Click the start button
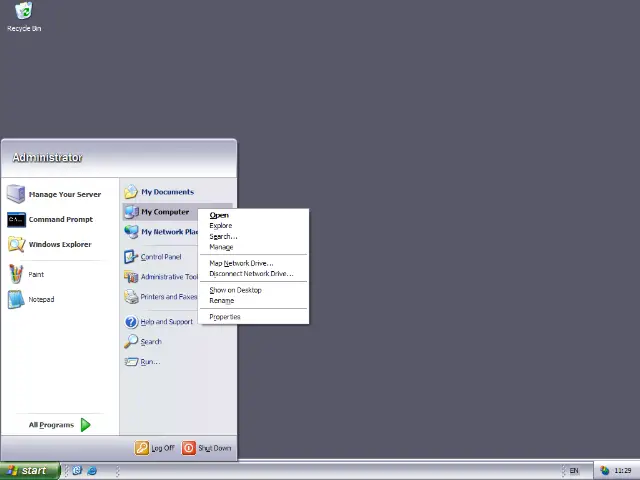This screenshot has height=480, width=640. pos(30,471)
